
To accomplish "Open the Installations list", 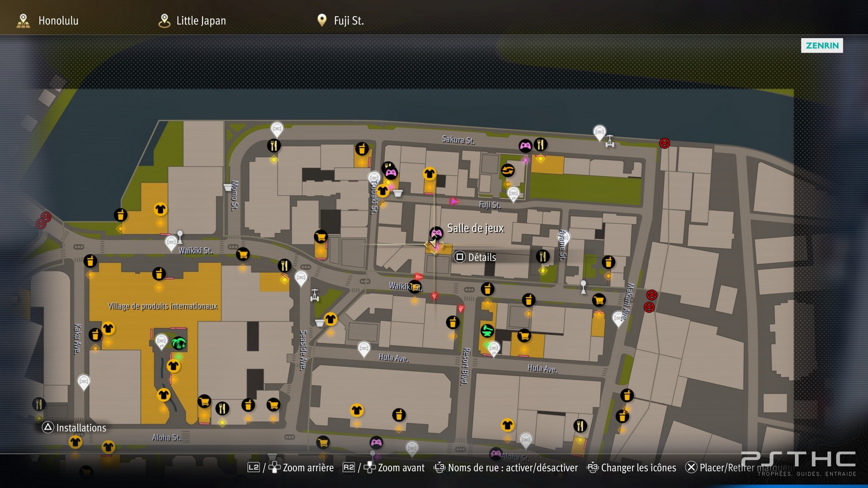I will coord(74,427).
